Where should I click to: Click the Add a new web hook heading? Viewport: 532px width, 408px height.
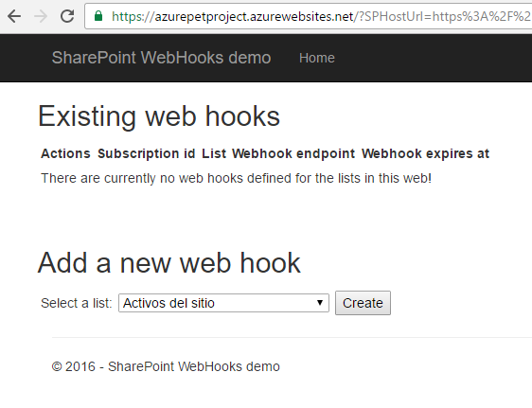pyautogui.click(x=168, y=262)
